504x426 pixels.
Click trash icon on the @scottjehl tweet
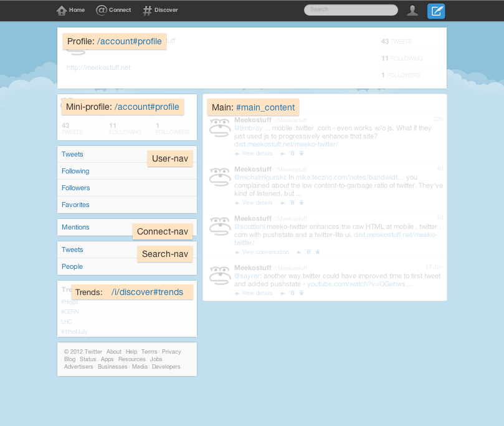[308, 252]
